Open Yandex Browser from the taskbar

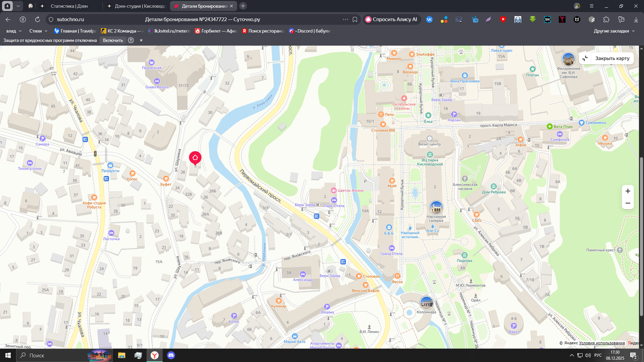tap(154, 355)
